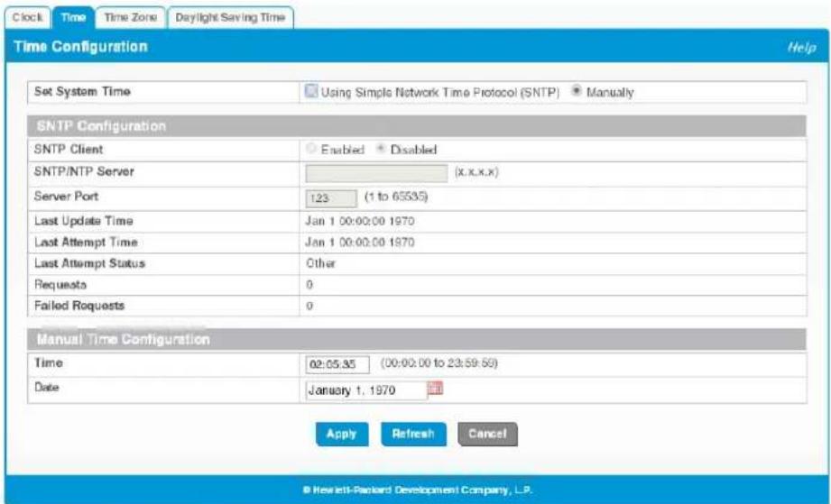The height and width of the screenshot is (504, 831).
Task: Choose the Manually radio option
Action: 576,91
